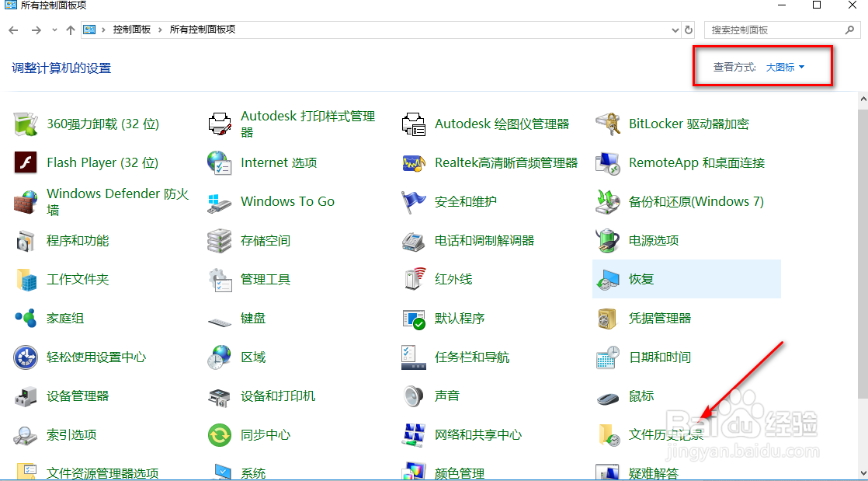
Task: Open the 360强力卸载 icon
Action: click(x=26, y=124)
